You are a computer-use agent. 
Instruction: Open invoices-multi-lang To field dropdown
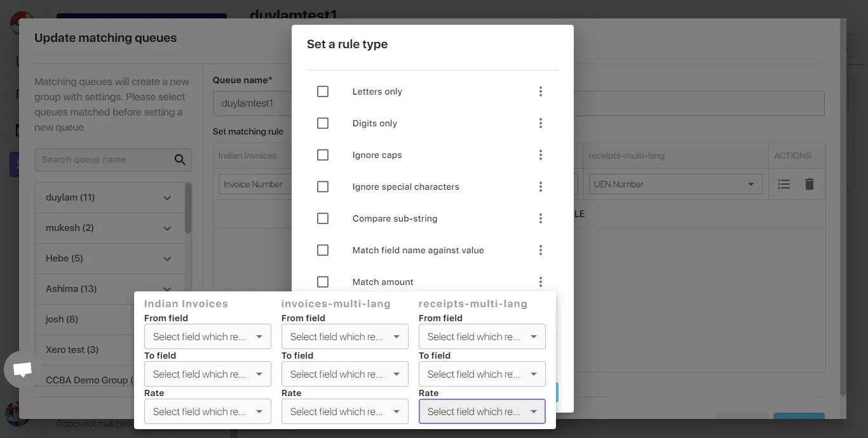345,374
